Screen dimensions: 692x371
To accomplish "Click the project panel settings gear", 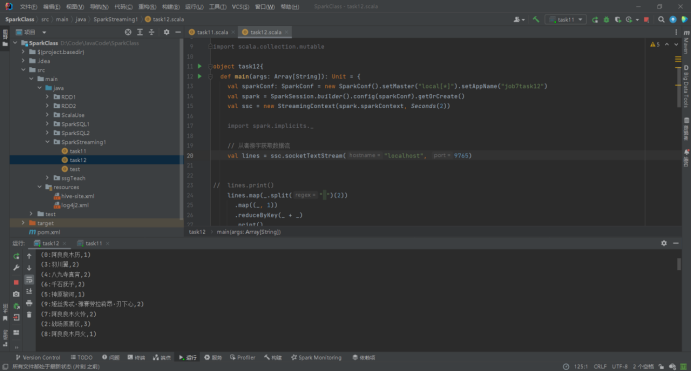I will pyautogui.click(x=166, y=32).
